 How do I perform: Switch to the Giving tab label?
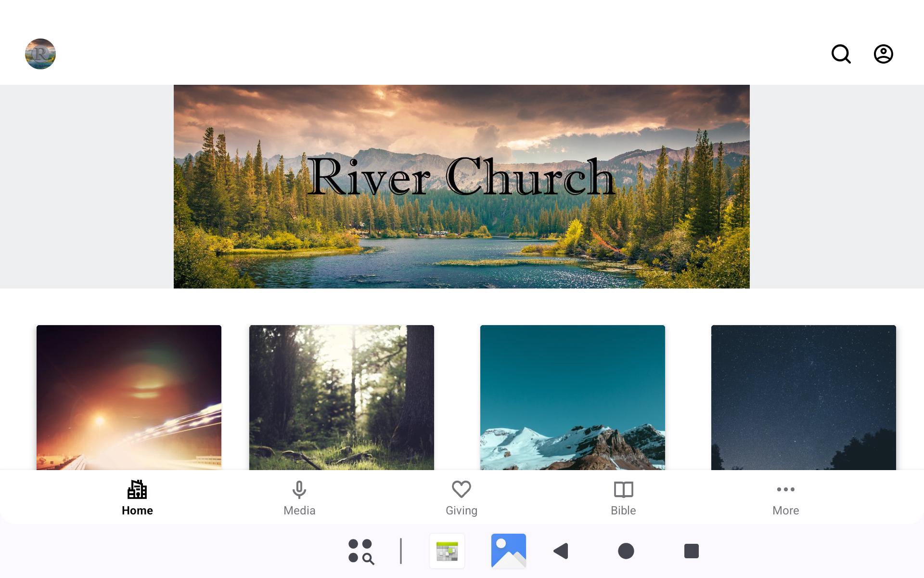(461, 511)
